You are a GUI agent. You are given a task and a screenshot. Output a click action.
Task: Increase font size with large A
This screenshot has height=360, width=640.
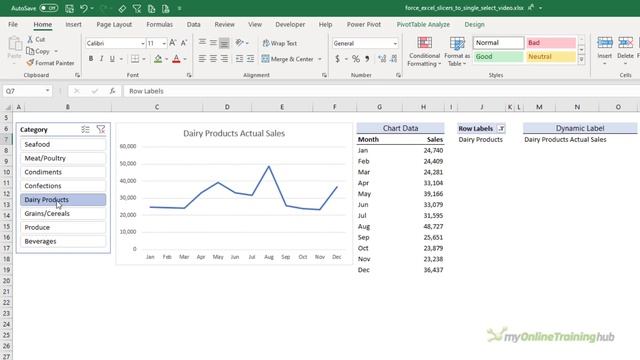tap(173, 43)
